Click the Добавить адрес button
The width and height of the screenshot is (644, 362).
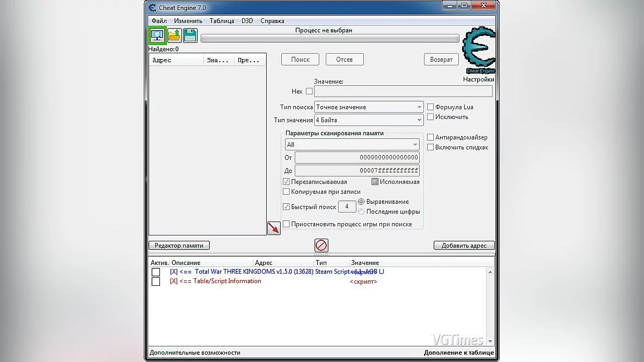coord(464,246)
